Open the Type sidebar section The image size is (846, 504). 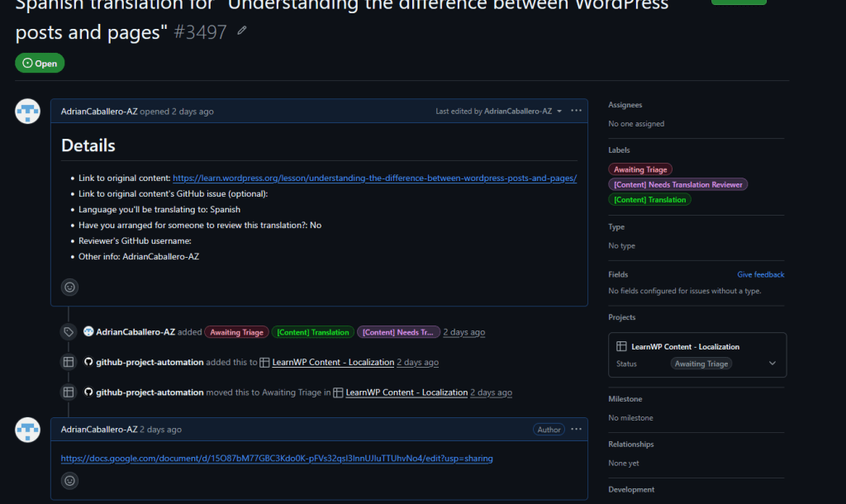coord(616,226)
